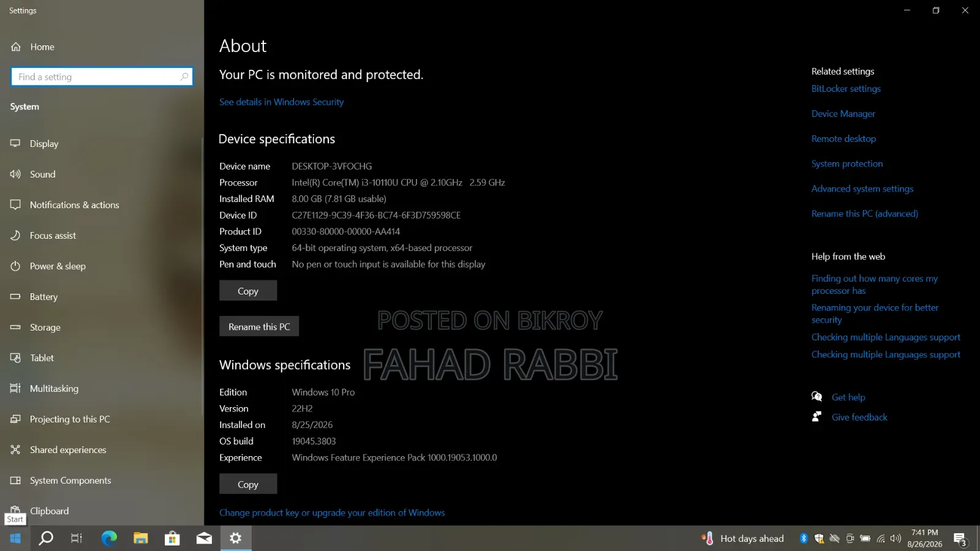
Task: Copy the device specifications
Action: coord(248,291)
